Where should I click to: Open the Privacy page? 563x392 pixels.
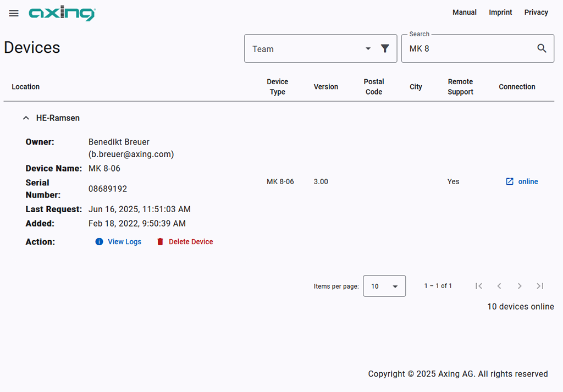pyautogui.click(x=536, y=12)
